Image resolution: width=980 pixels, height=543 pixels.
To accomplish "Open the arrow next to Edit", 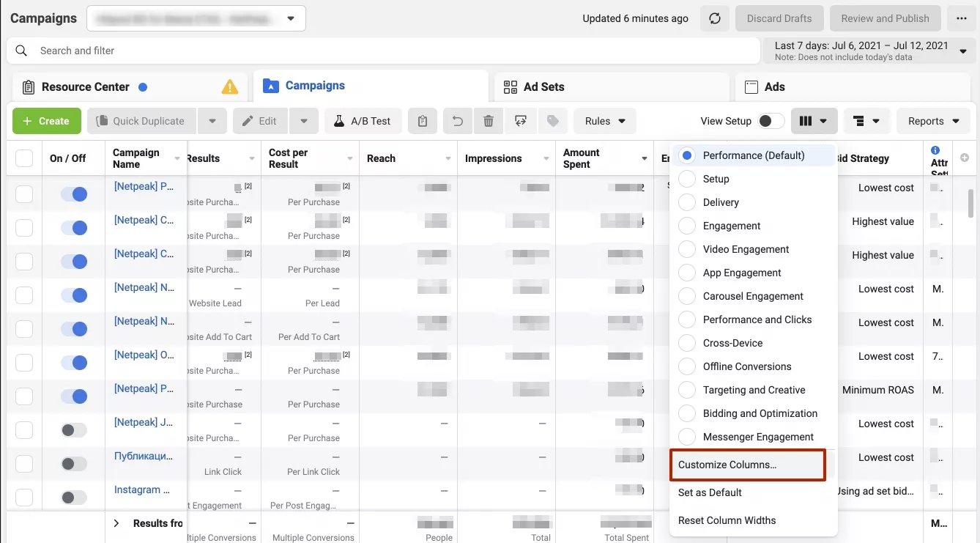I will click(303, 121).
